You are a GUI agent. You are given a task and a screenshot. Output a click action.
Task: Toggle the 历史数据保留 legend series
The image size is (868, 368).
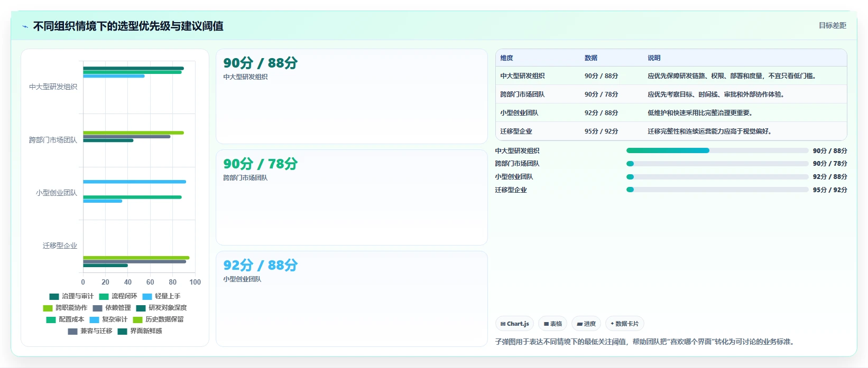coord(158,319)
